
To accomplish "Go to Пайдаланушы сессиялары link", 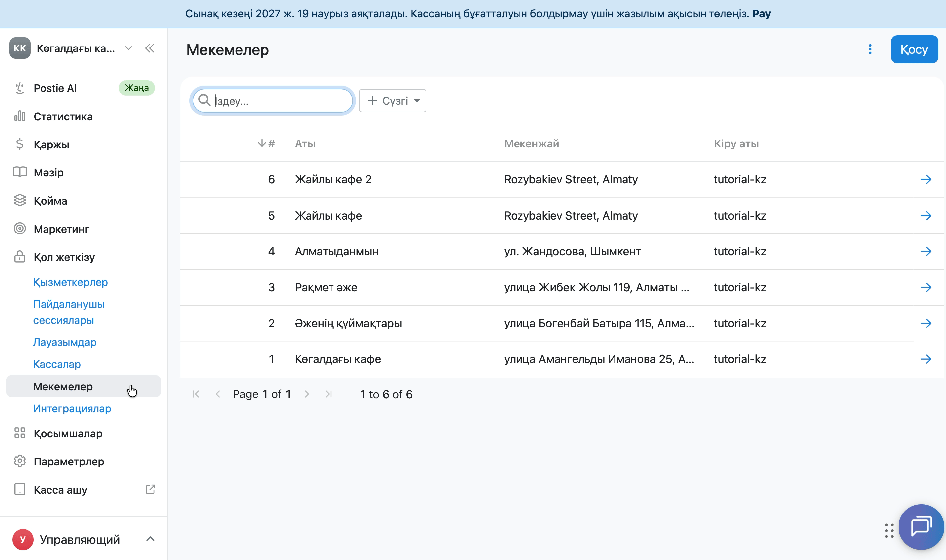I will (69, 312).
